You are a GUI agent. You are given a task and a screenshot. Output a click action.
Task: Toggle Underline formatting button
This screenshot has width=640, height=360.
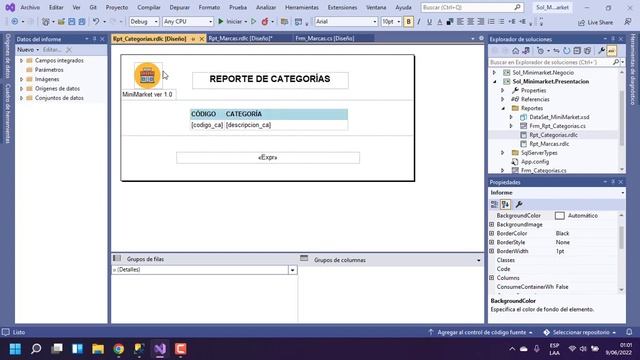[x=429, y=22]
